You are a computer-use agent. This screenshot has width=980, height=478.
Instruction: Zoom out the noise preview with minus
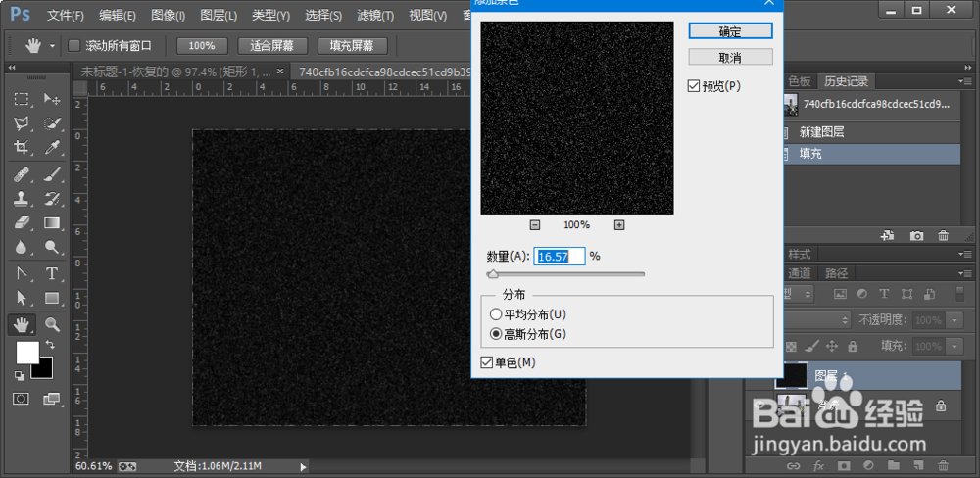(x=535, y=225)
